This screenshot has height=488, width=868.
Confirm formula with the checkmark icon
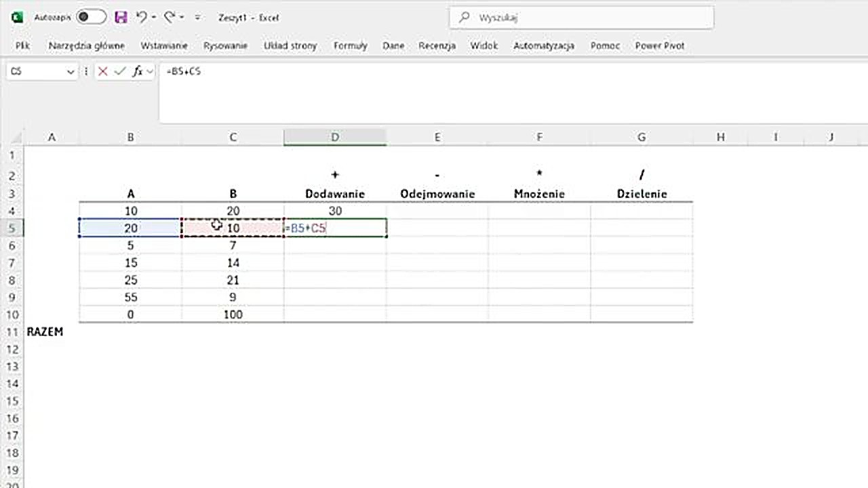click(120, 71)
